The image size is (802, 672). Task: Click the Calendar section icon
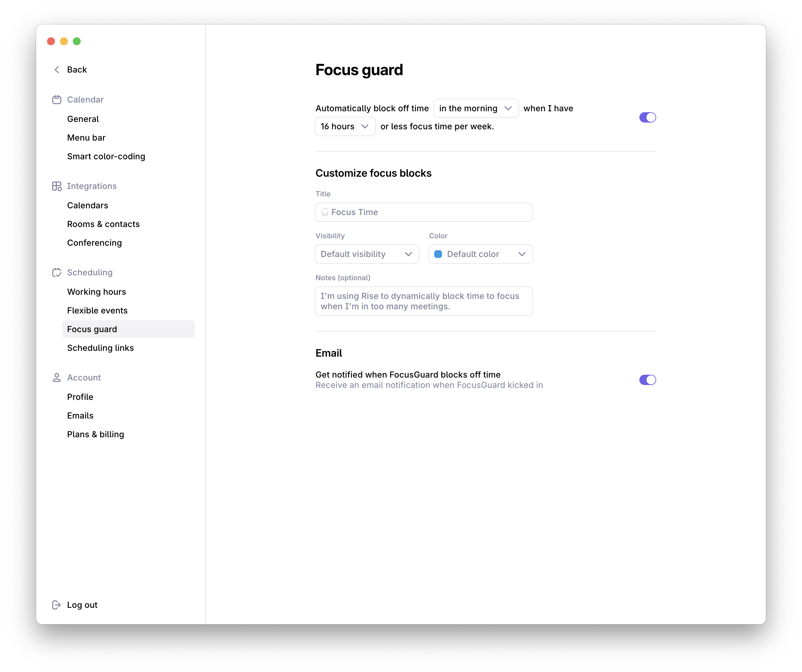56,100
